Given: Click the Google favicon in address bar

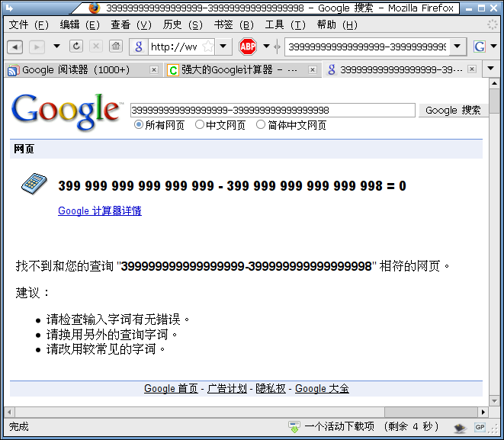Looking at the screenshot, I should click(139, 47).
